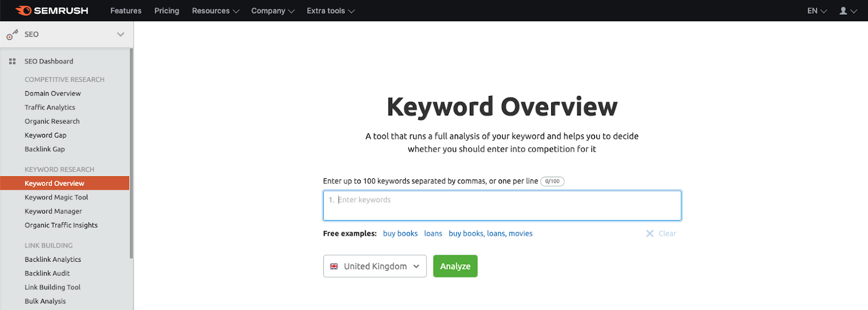Image resolution: width=868 pixels, height=310 pixels.
Task: Open Backlink Analytics
Action: click(x=53, y=260)
